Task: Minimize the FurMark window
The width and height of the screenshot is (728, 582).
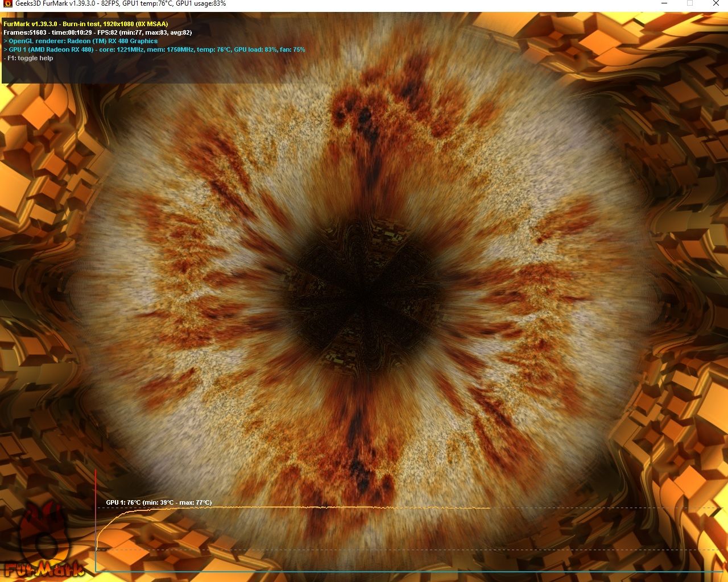Action: click(664, 3)
